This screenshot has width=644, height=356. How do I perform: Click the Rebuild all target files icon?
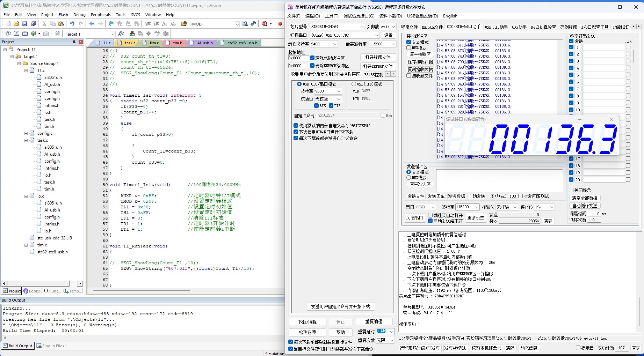pyautogui.click(x=25, y=34)
